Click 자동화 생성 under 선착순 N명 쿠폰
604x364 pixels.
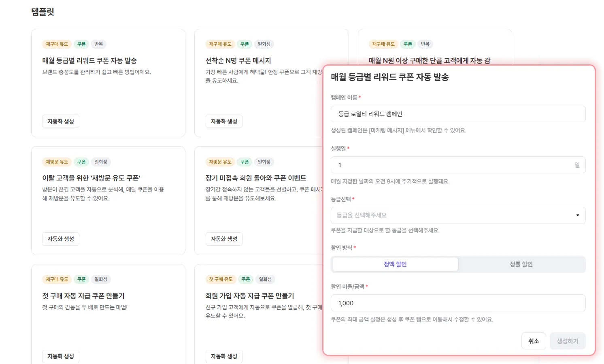pos(224,121)
